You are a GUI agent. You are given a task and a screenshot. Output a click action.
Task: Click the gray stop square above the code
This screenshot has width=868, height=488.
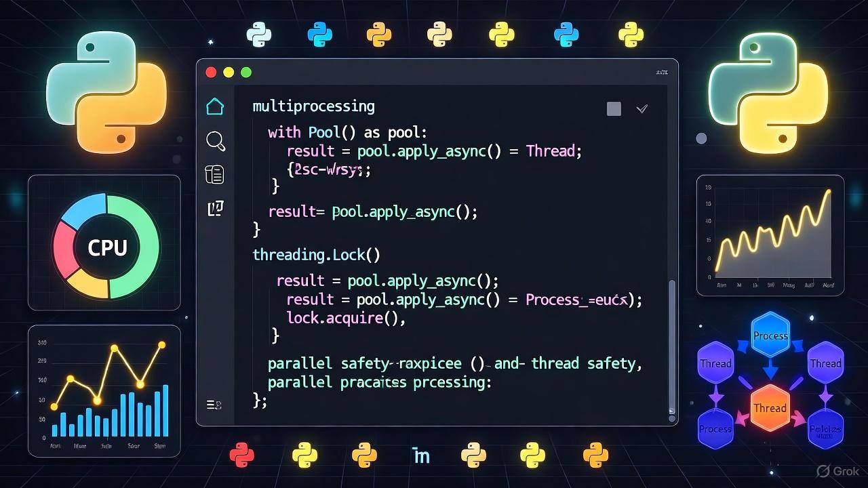click(x=613, y=108)
